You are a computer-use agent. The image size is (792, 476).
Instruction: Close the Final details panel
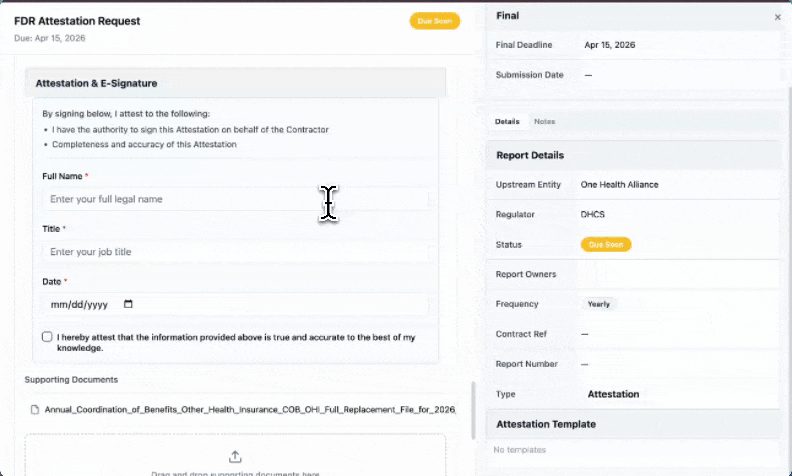(777, 17)
